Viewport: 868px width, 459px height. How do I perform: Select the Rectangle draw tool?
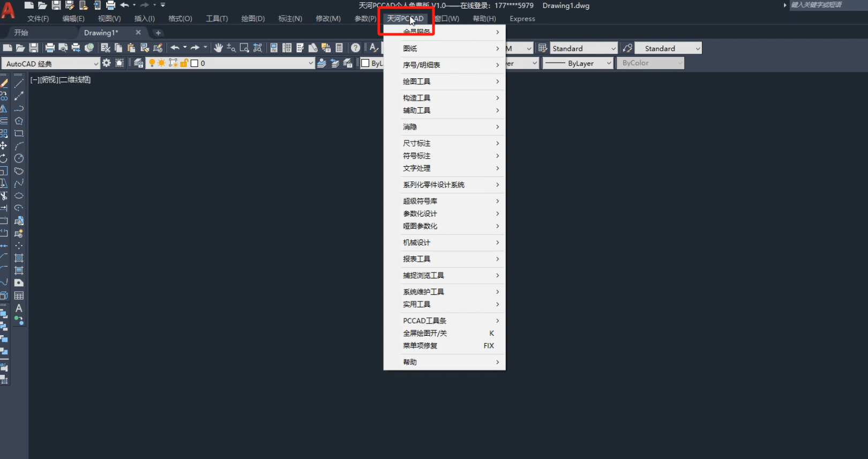click(19, 133)
